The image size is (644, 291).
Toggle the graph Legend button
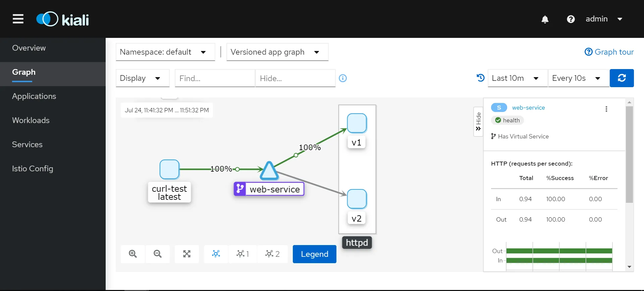pyautogui.click(x=314, y=254)
